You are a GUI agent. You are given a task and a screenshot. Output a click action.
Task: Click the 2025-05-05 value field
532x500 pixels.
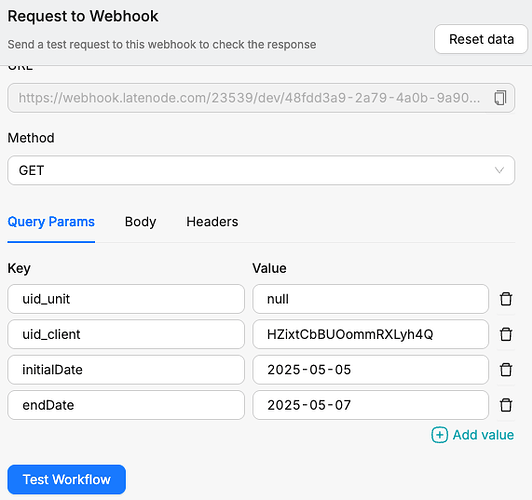tap(370, 369)
